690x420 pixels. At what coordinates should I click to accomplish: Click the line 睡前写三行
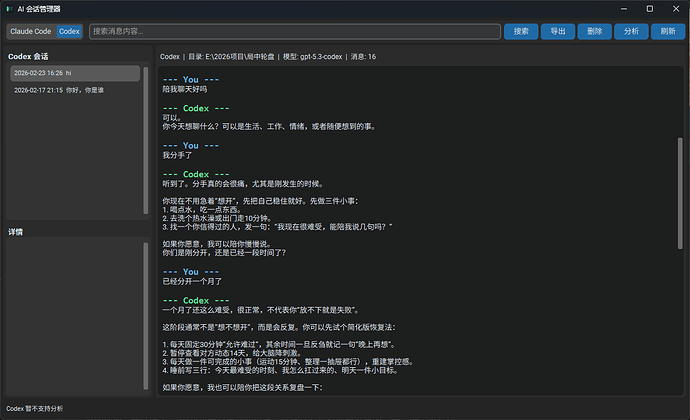click(281, 371)
